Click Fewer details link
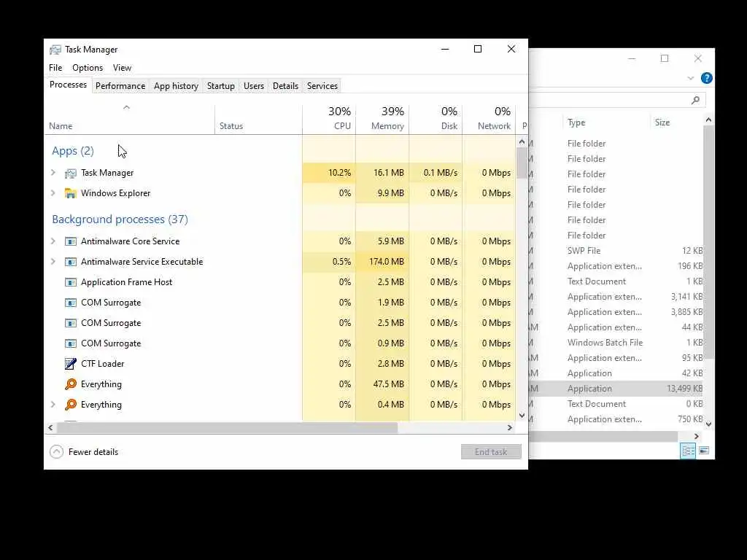Viewport: 747px width, 560px height. pos(93,452)
